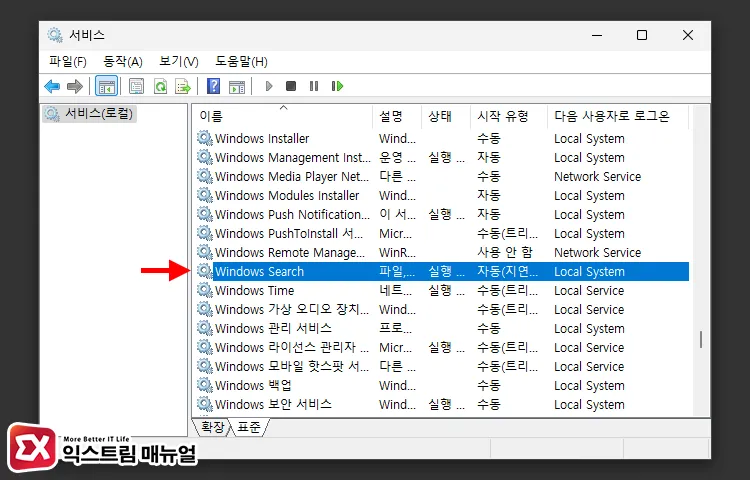Image resolution: width=750 pixels, height=480 pixels.
Task: Sort by the 설명 column header
Action: pos(397,116)
